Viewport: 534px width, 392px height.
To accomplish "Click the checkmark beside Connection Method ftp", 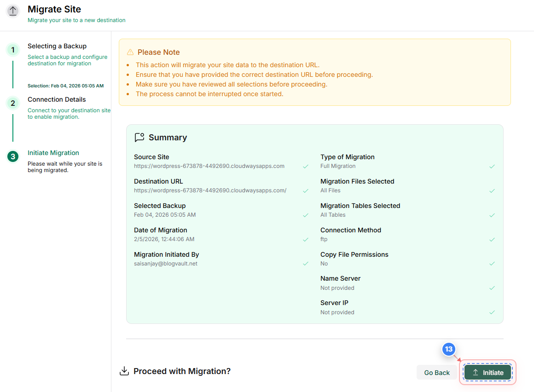I will [492, 239].
